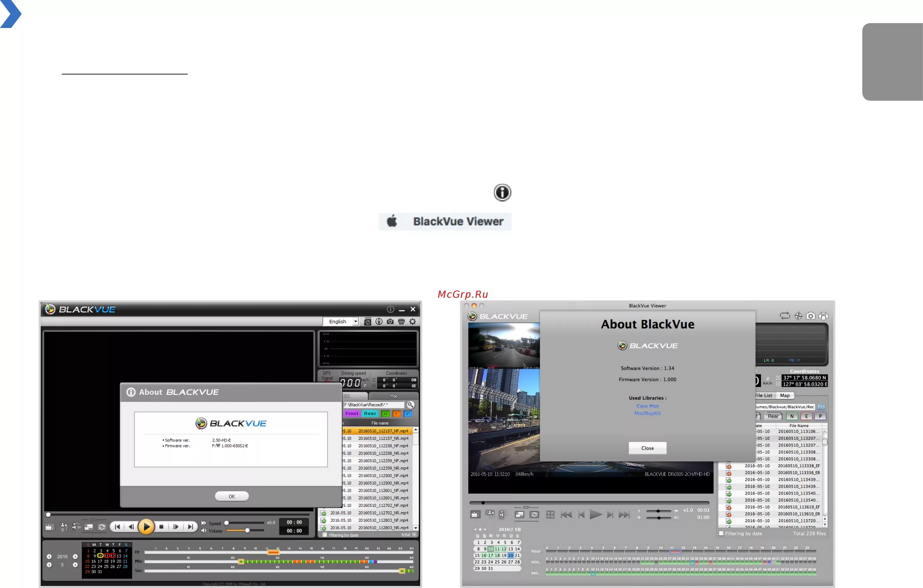The image size is (923, 588).
Task: Click OK in About BLACKVUE dialog
Action: point(231,496)
